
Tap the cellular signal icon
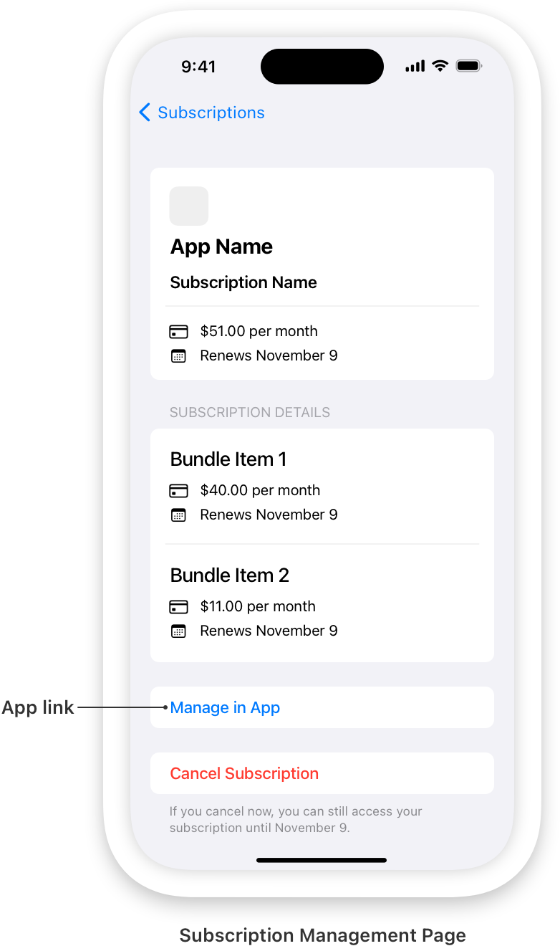(414, 66)
